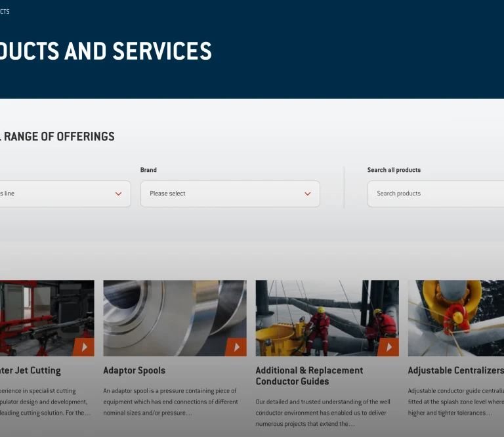Click orange arrow icon on Conductor Guides image
The image size is (504, 437).
pos(388,347)
